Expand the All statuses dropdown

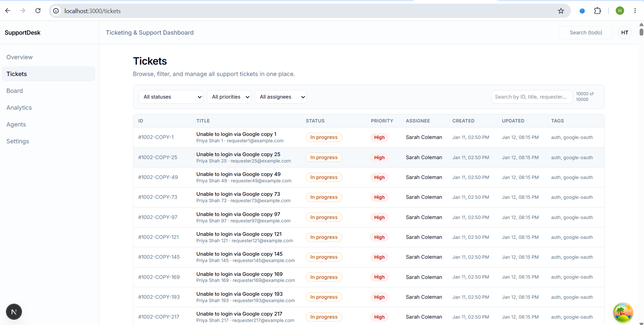click(171, 97)
